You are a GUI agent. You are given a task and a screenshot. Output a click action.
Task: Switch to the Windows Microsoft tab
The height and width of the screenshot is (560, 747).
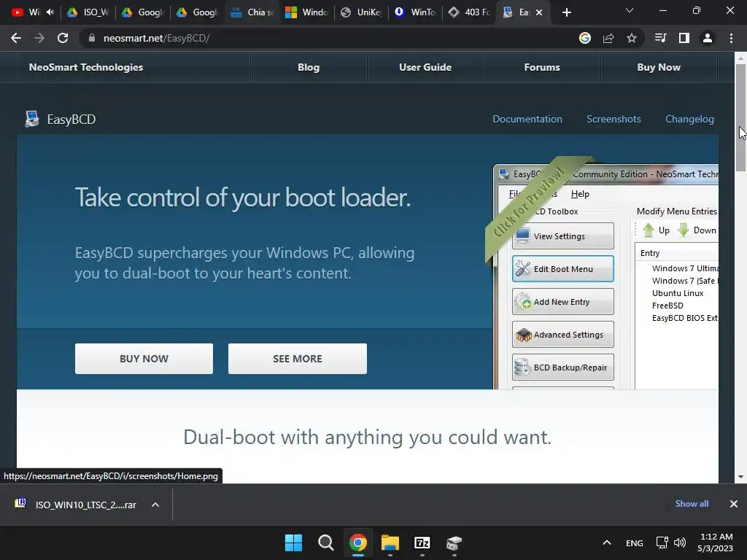(306, 12)
